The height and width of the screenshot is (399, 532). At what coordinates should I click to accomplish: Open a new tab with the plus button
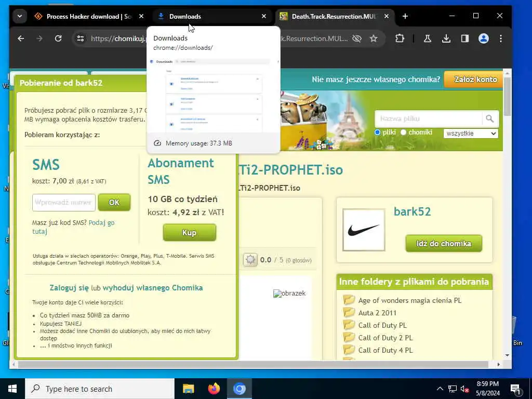point(405,16)
